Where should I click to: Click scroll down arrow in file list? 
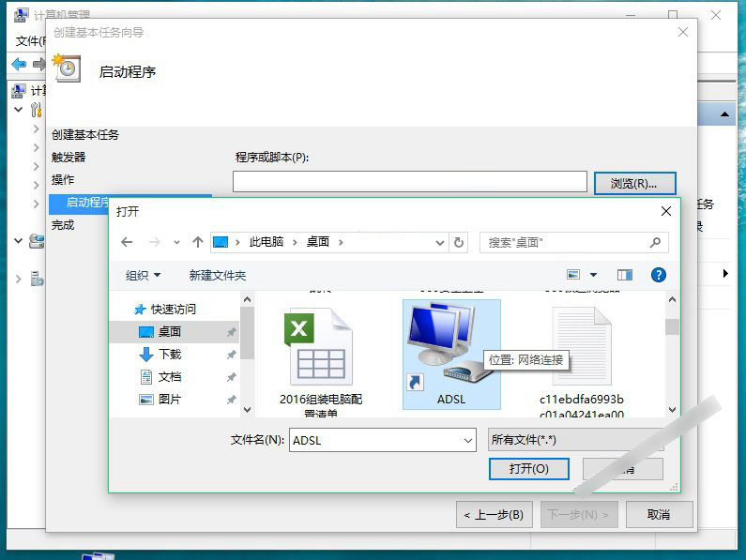[672, 410]
